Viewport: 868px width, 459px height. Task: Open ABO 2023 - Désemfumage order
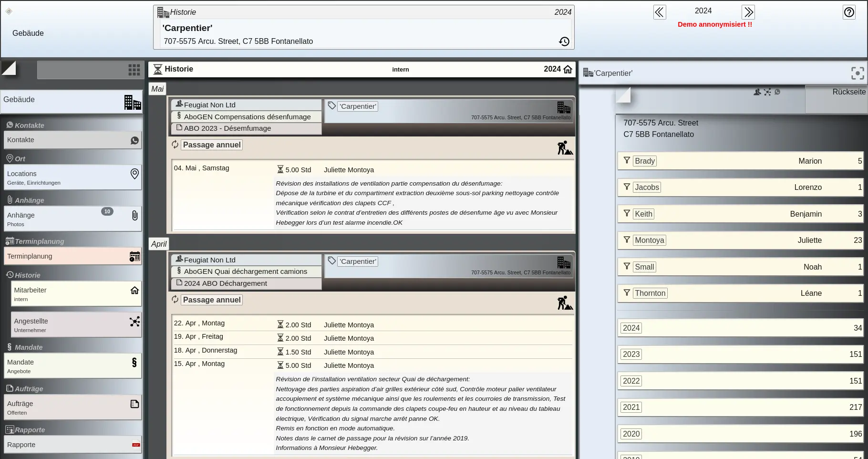tap(246, 128)
